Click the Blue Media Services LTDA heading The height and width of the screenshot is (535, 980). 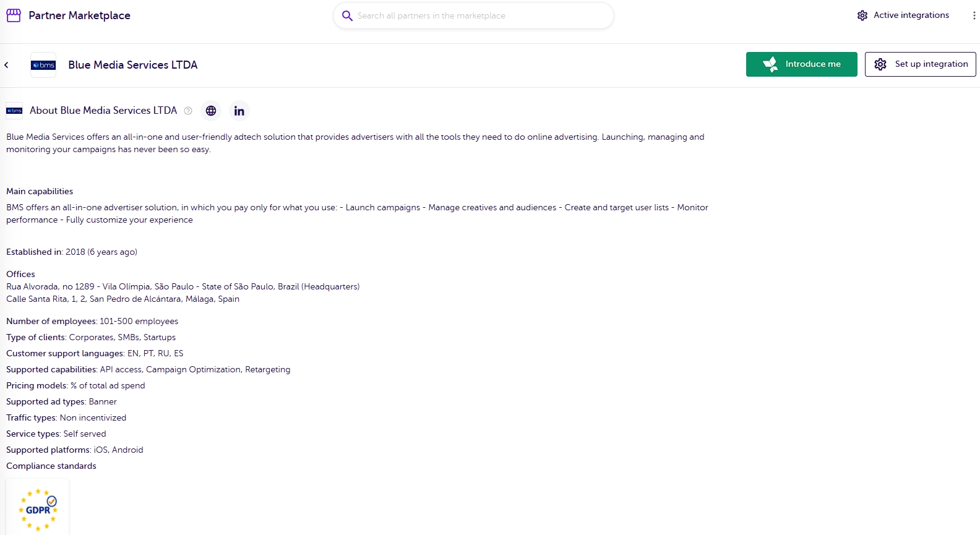coord(132,65)
